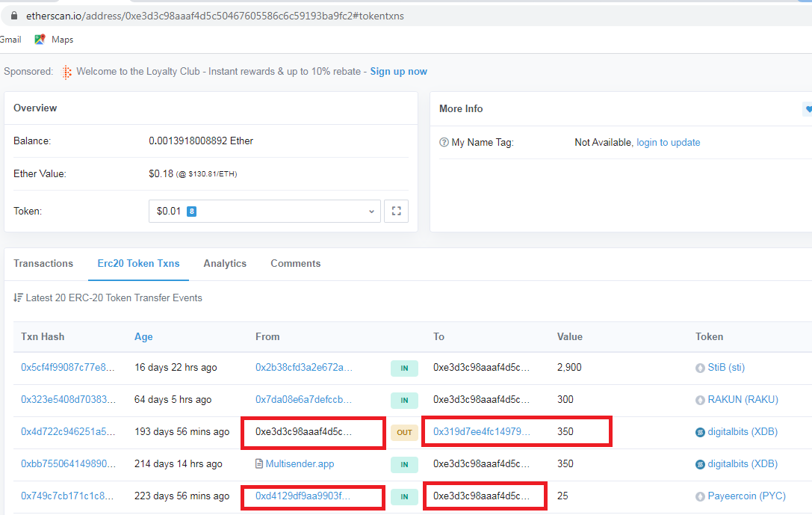Select the Erc20 Token Txns tab
This screenshot has width=812, height=515.
138,263
